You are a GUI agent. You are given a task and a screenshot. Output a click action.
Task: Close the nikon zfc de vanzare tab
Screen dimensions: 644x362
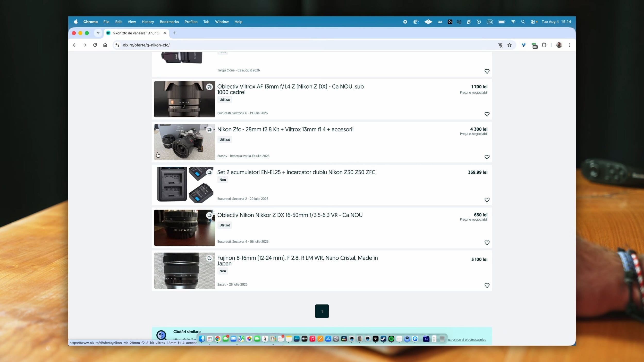pos(165,33)
